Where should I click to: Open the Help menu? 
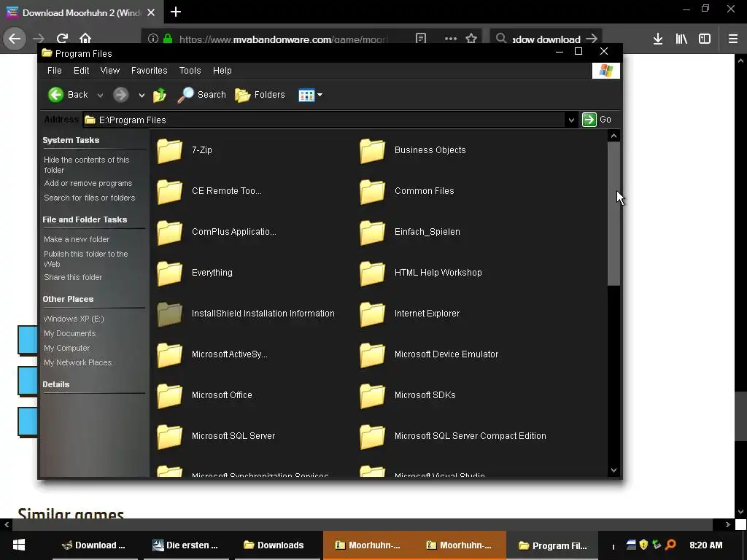pos(222,71)
